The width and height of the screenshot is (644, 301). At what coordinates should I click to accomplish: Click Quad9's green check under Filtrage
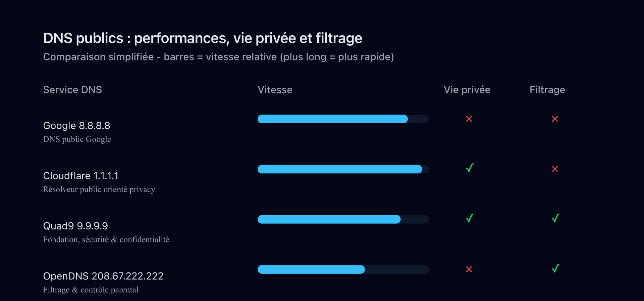[x=555, y=218]
